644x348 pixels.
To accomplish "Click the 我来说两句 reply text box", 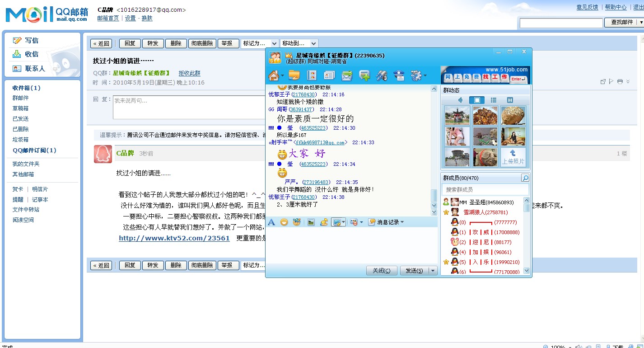I will [189, 108].
